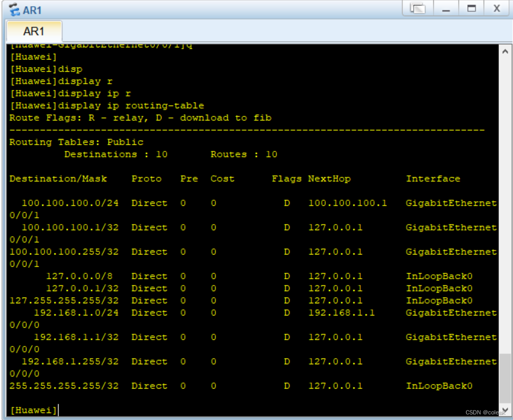Click the 'Cost' column header
513x420 pixels.
[223, 179]
